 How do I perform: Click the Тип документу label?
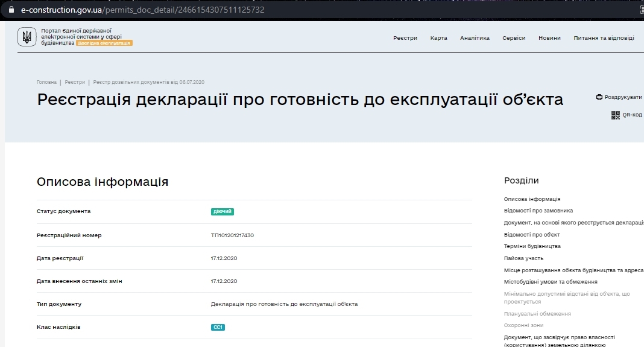click(59, 304)
